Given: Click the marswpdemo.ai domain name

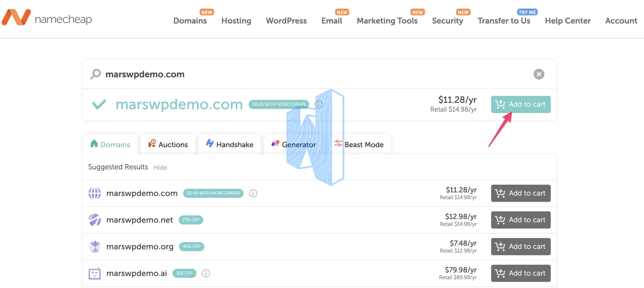Looking at the screenshot, I should coord(137,273).
